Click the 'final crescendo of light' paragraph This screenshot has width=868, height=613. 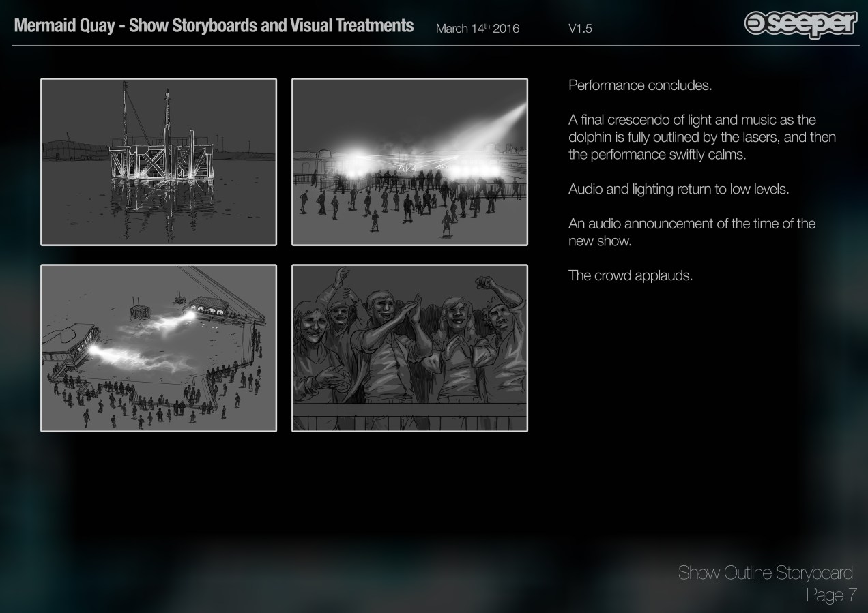click(701, 137)
